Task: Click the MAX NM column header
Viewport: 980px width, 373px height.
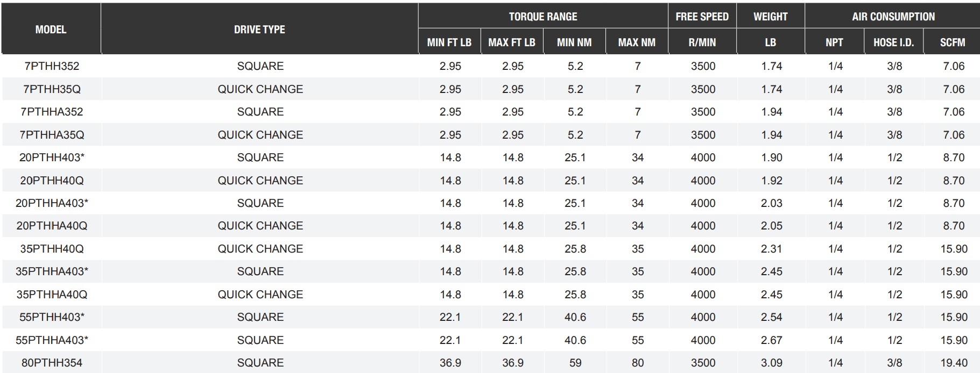Action: click(x=637, y=42)
